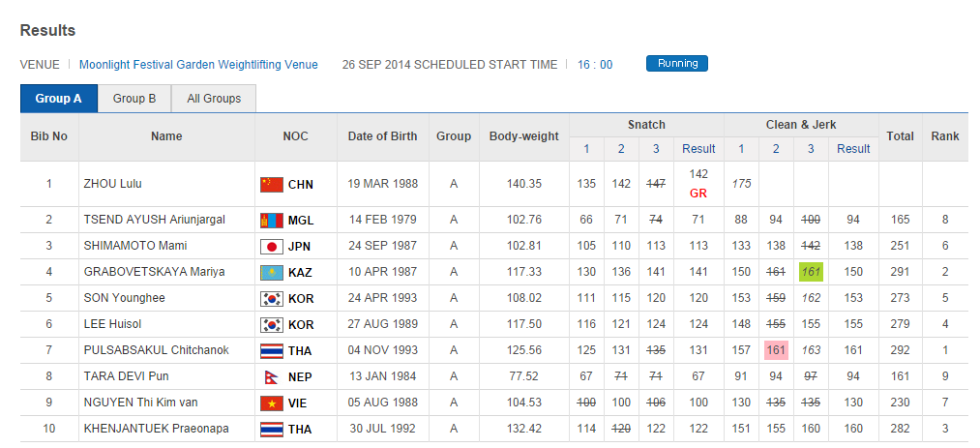Click athlete name KHENJANTUEK Praeonapa
The height and width of the screenshot is (448, 980).
[x=157, y=429]
